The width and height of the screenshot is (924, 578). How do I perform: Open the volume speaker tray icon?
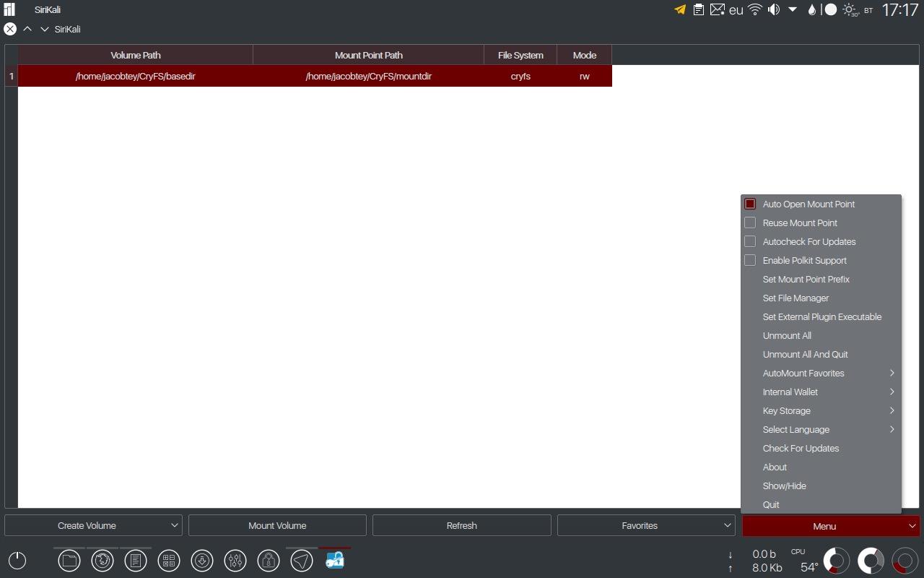click(x=774, y=10)
